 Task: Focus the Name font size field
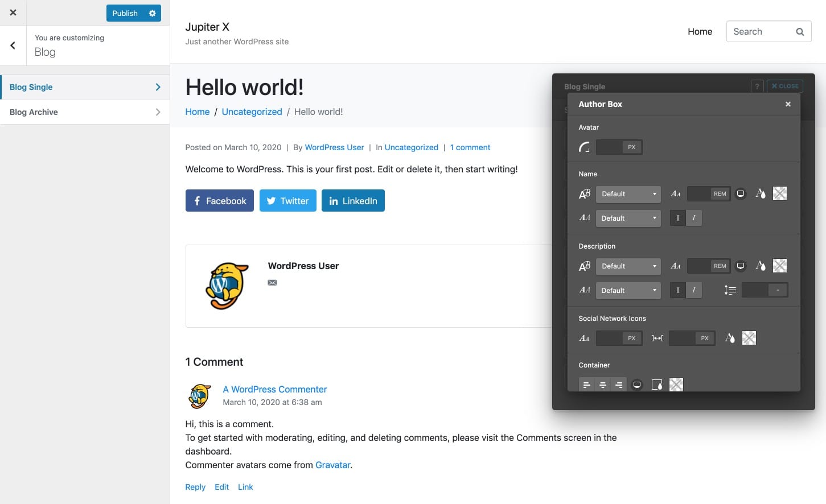tap(699, 194)
